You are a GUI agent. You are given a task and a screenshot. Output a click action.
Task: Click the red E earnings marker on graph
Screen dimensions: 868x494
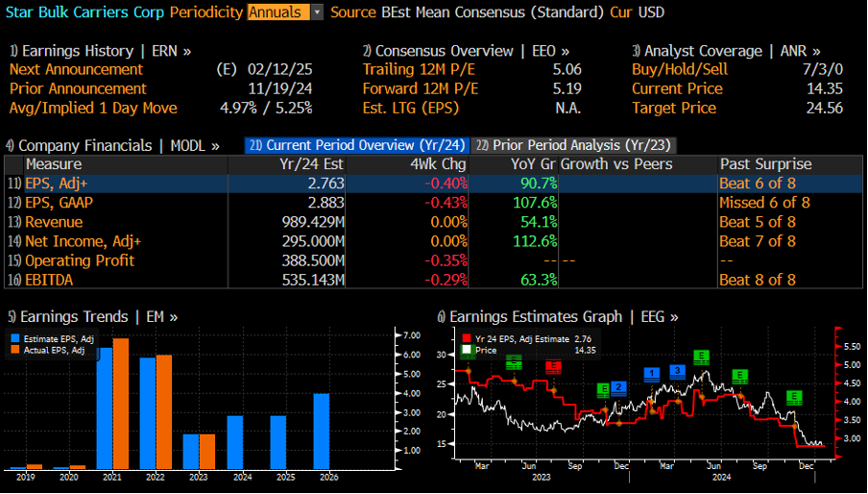coord(553,366)
